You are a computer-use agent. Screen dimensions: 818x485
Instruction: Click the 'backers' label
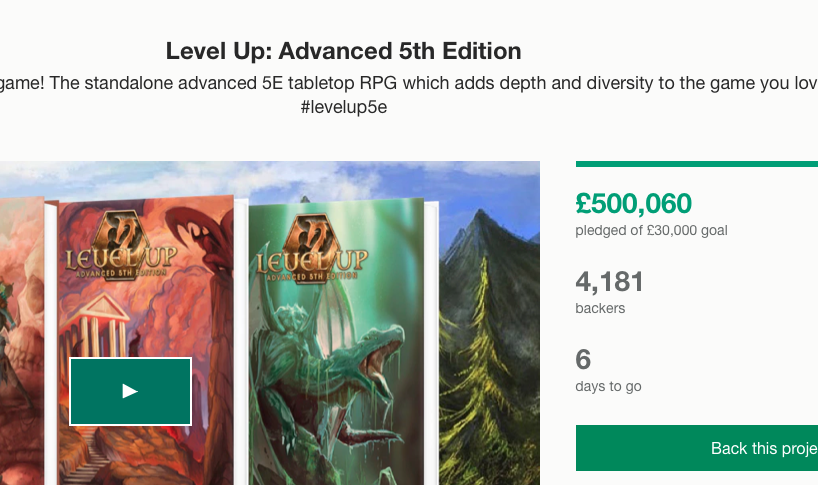pyautogui.click(x=600, y=309)
